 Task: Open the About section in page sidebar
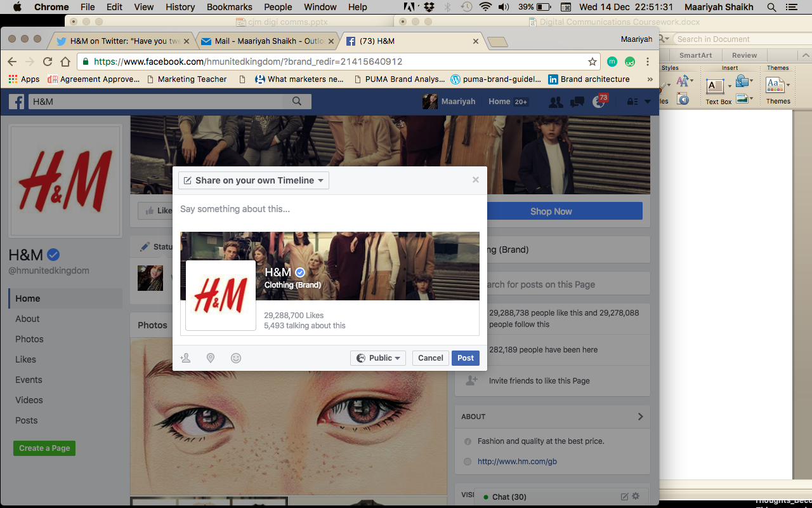coord(27,319)
